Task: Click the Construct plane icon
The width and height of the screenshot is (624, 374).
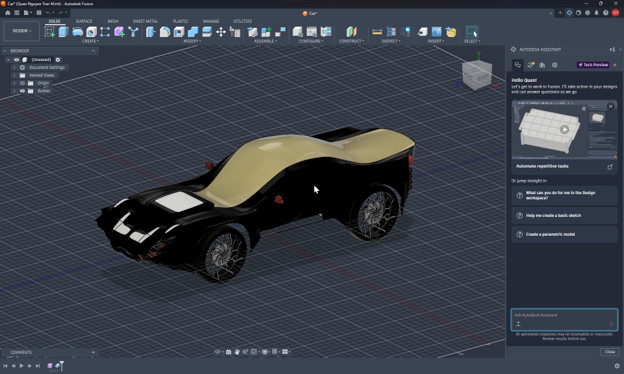Action: (x=351, y=32)
